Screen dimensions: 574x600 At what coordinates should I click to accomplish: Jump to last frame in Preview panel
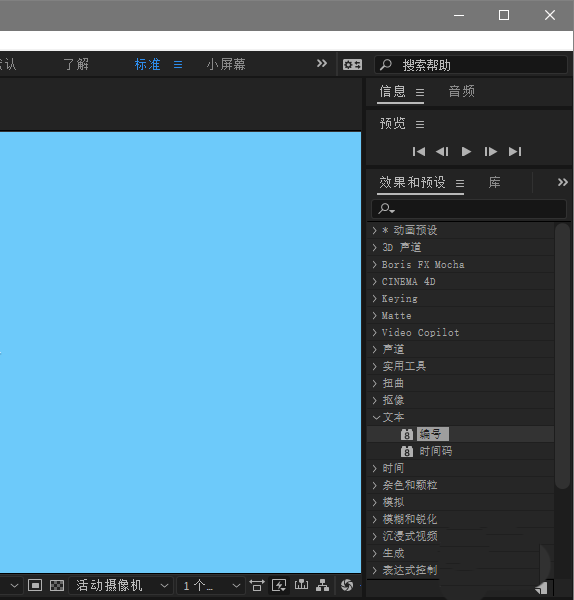[515, 152]
